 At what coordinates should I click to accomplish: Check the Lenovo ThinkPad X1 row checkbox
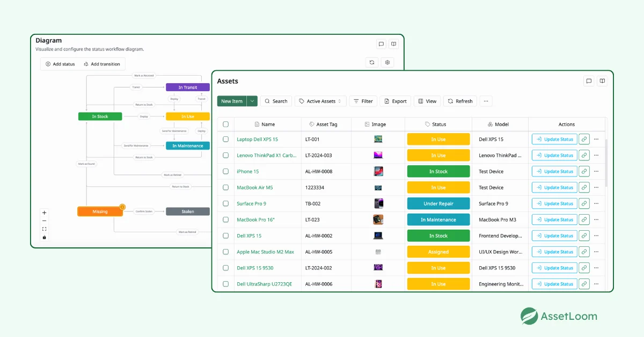click(x=226, y=155)
